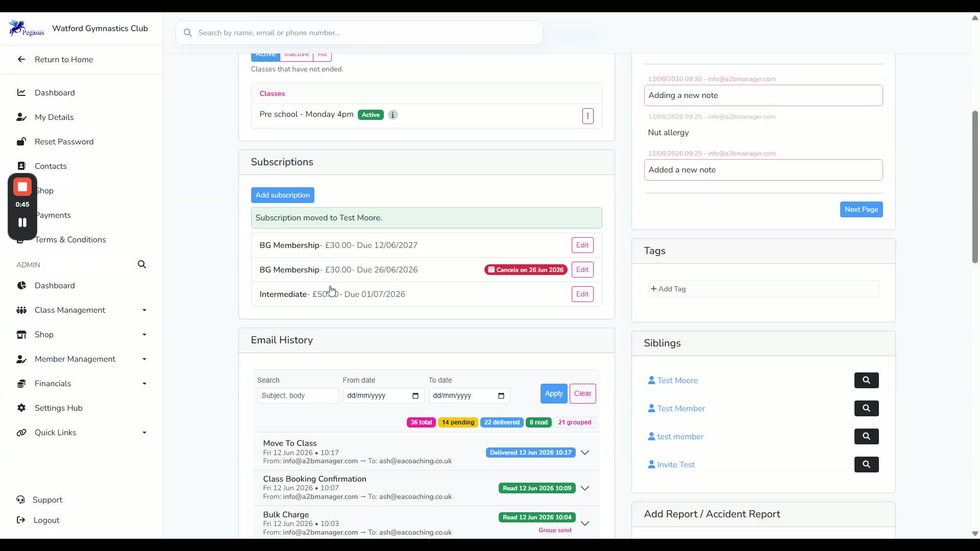This screenshot has height=551, width=980.
Task: Select the Active classes filter tab
Action: [x=265, y=56]
